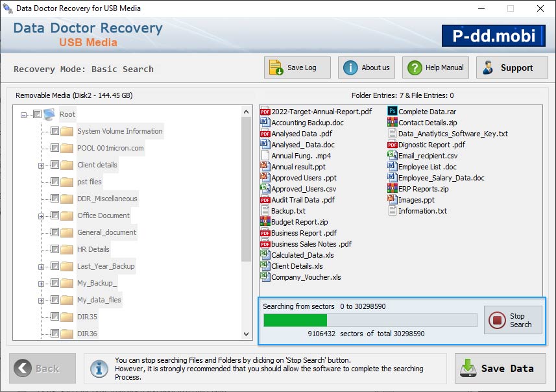Expand the My_data_files folder
The width and height of the screenshot is (556, 392).
(x=41, y=301)
